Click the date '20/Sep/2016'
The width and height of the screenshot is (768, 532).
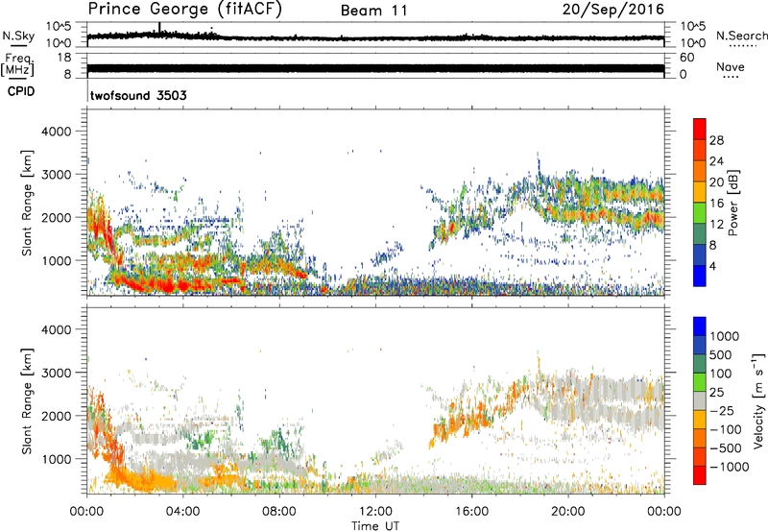coord(613,10)
